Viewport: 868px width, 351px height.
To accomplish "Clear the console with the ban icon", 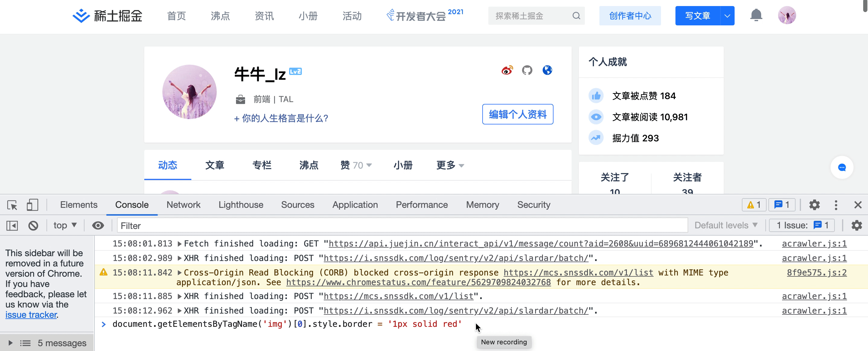I will (x=33, y=225).
